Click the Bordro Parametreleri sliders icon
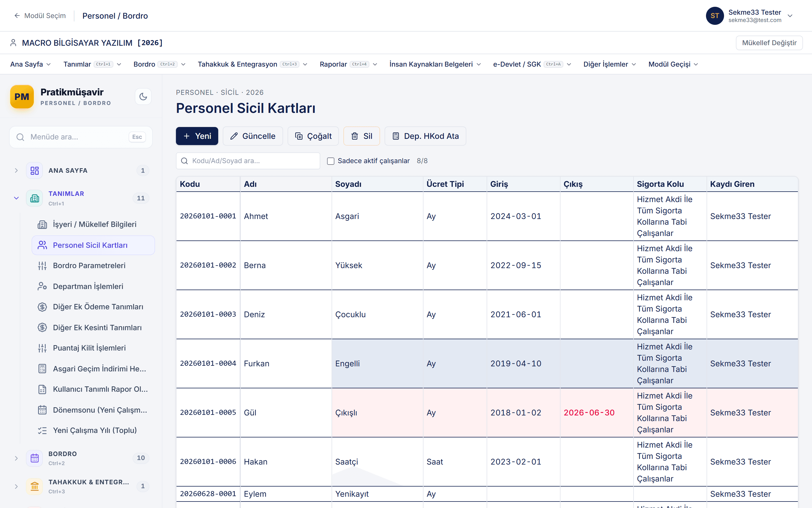 pyautogui.click(x=42, y=266)
